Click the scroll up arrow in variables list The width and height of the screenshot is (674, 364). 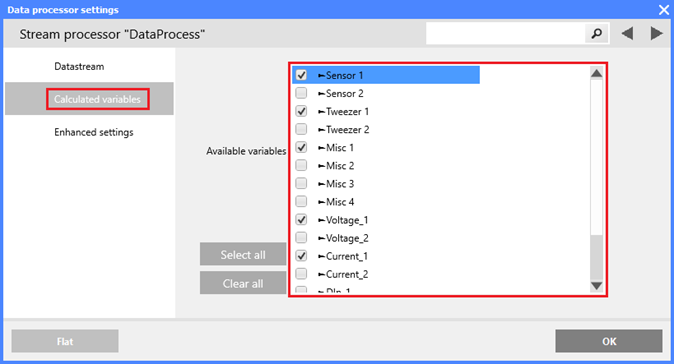[596, 73]
